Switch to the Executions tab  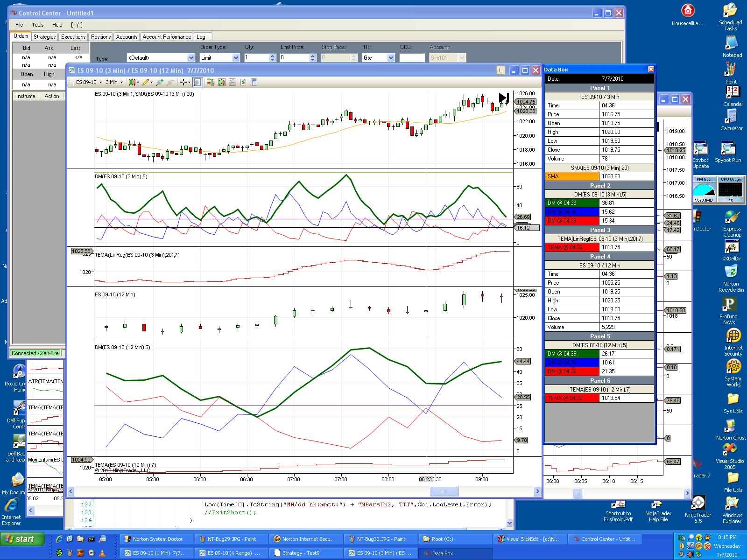pos(73,37)
